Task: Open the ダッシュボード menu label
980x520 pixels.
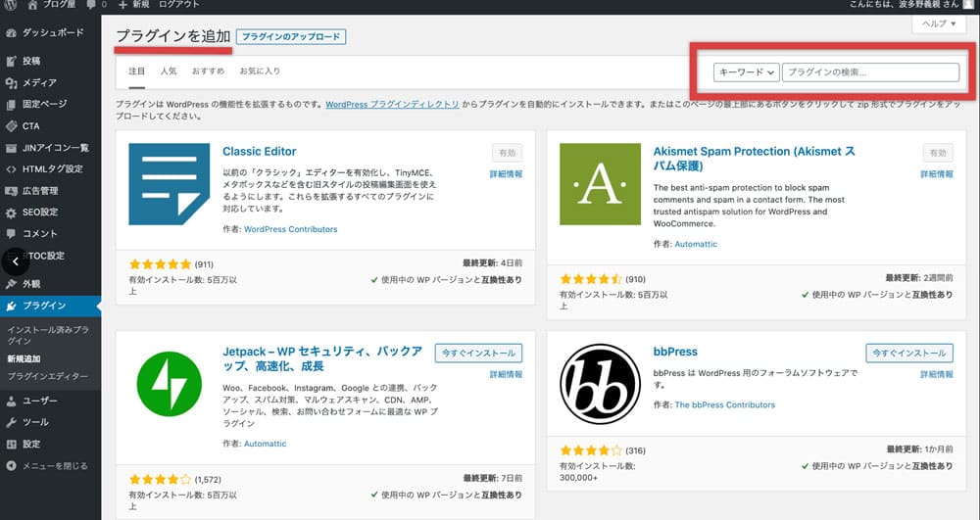Action: coord(53,32)
